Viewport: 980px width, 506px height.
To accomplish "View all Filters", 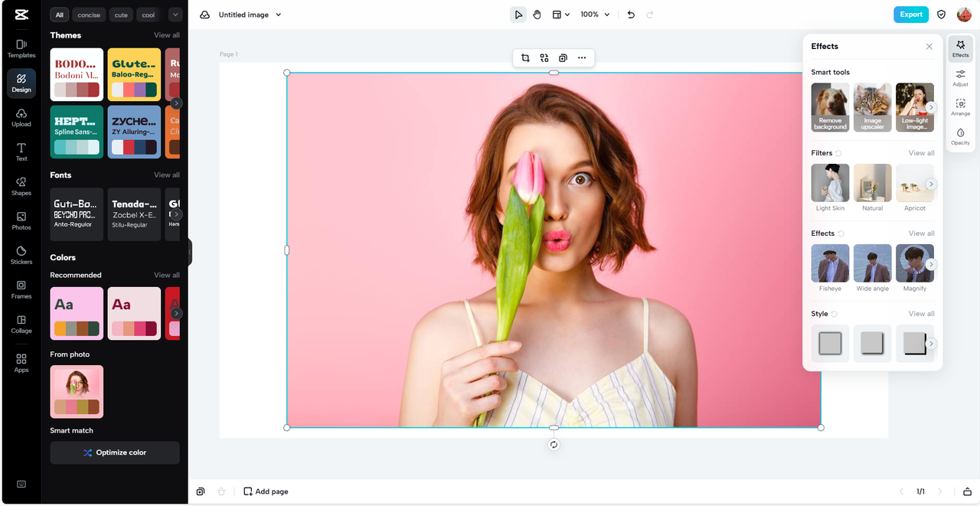I will (921, 153).
